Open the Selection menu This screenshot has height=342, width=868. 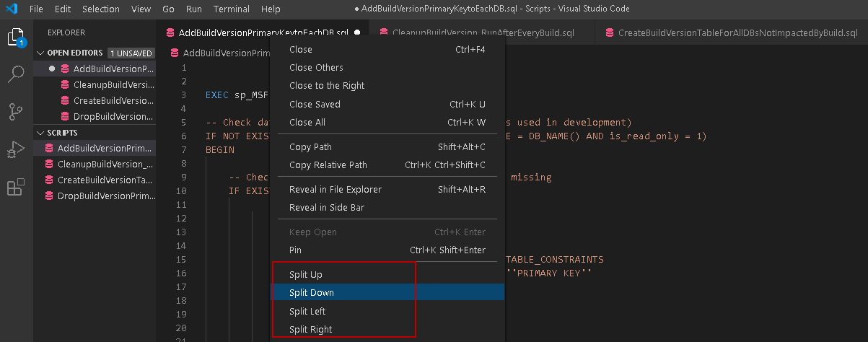click(100, 9)
